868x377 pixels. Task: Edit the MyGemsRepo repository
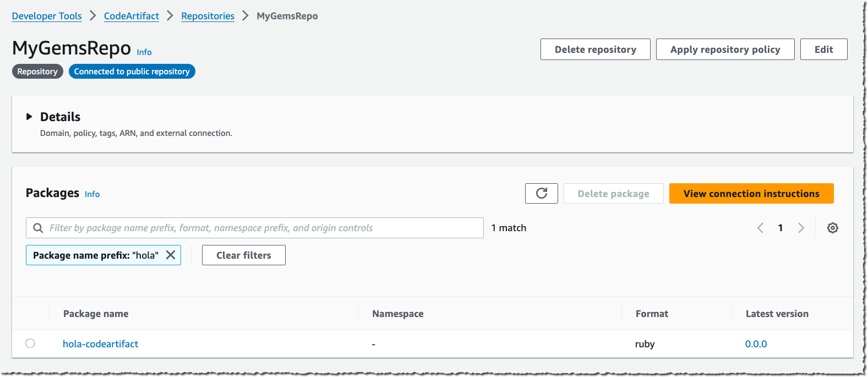[824, 50]
